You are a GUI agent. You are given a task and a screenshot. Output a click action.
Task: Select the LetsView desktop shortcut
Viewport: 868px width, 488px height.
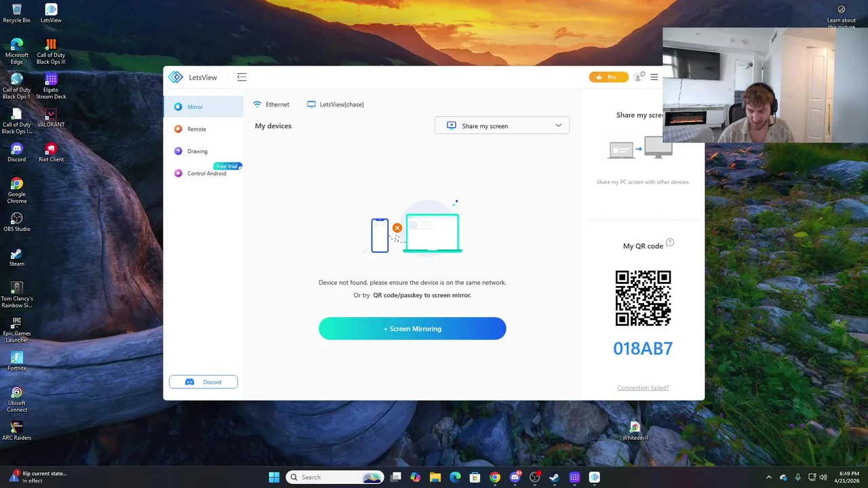tap(51, 14)
